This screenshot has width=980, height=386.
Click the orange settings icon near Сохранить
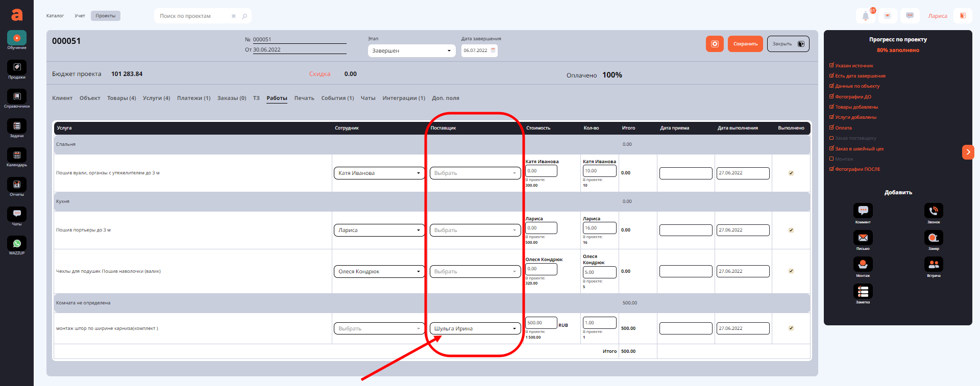pos(715,44)
